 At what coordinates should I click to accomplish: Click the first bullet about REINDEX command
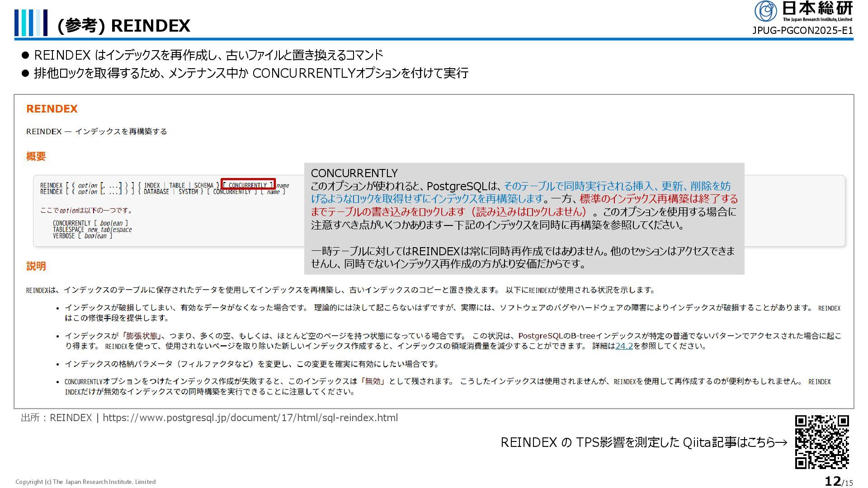pyautogui.click(x=208, y=55)
